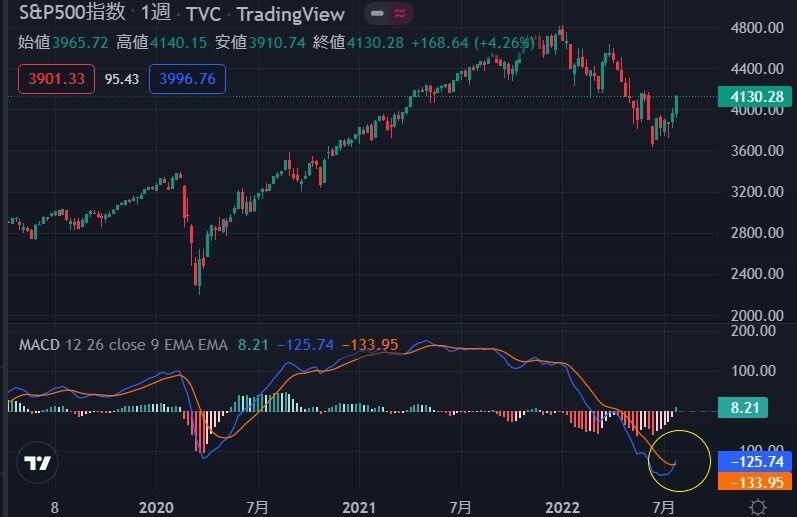Click the 3600.00 price scale label

point(757,151)
